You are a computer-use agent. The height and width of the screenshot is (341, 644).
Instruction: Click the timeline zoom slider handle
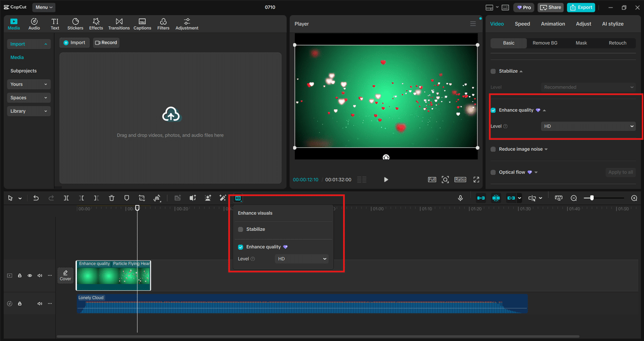pos(592,198)
